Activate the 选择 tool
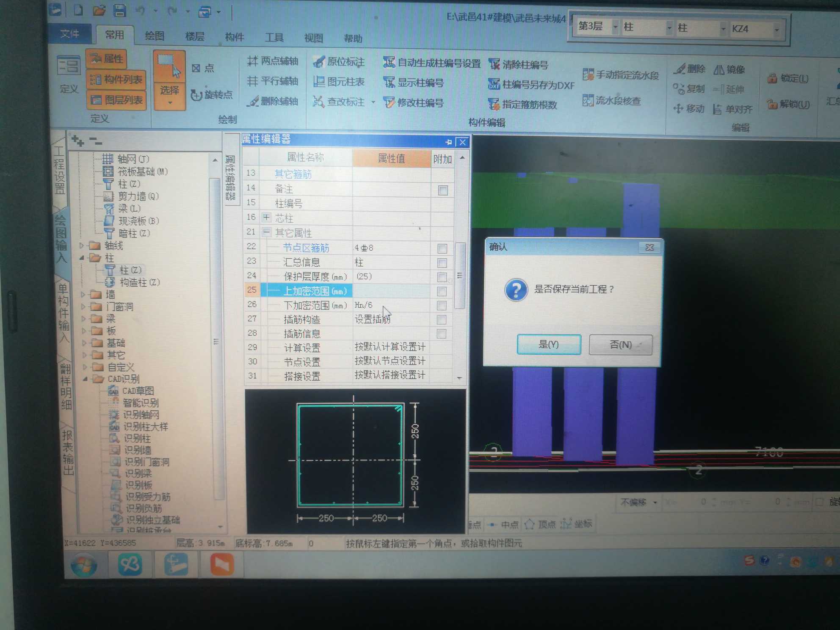This screenshot has width=840, height=630. pos(169,80)
